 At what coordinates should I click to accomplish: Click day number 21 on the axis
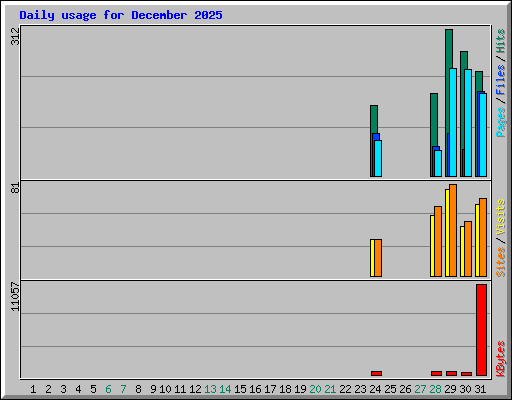pos(330,389)
